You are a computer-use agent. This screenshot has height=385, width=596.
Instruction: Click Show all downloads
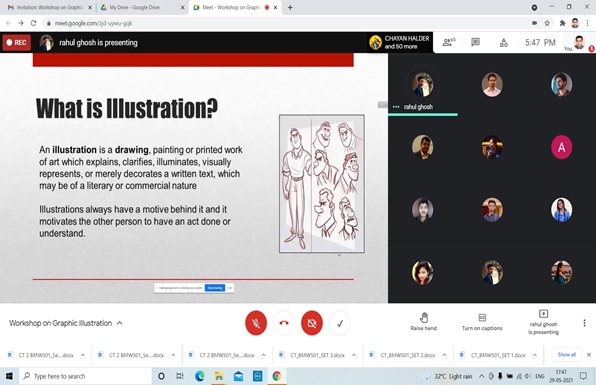(x=566, y=355)
